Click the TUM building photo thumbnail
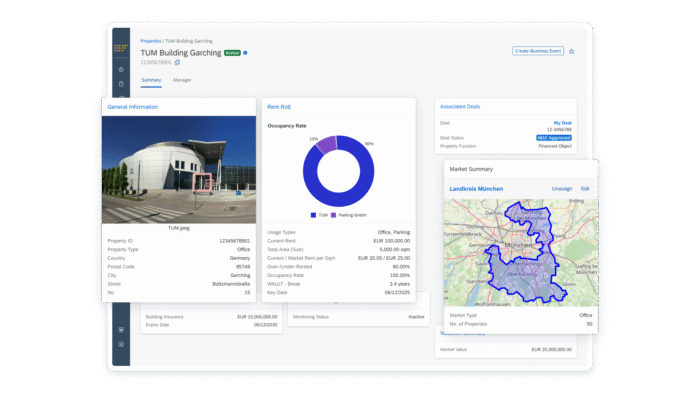The width and height of the screenshot is (700, 394). pos(179,170)
